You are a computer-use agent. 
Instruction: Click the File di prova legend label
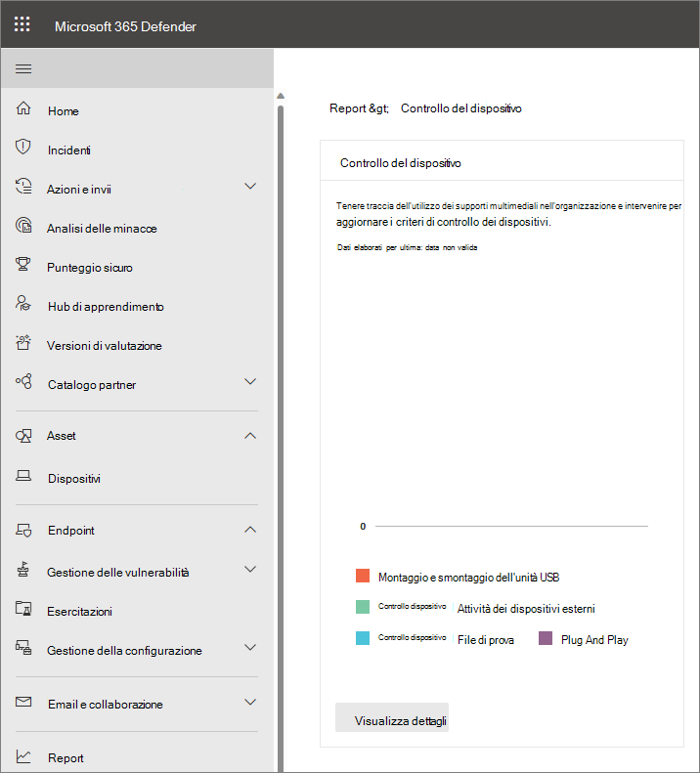pos(486,640)
